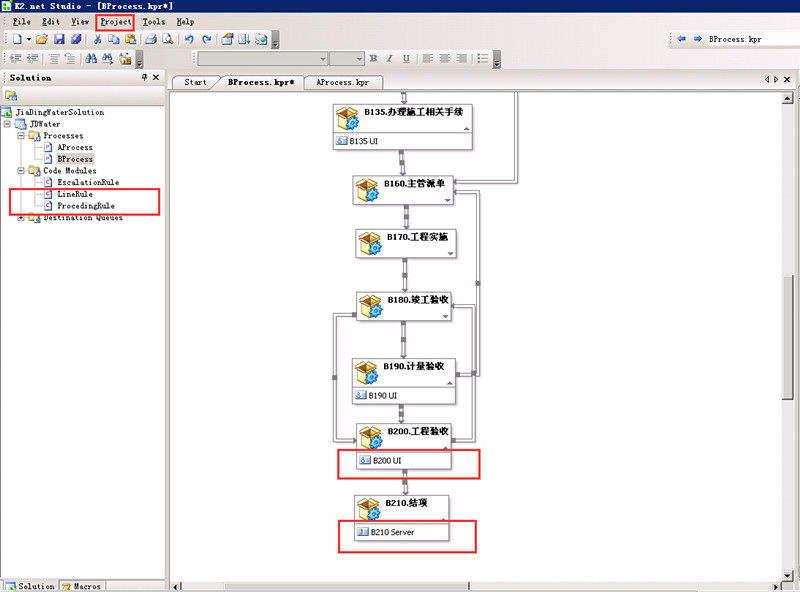Switch to the AProcess.kpr tab
The width and height of the screenshot is (800, 592).
point(342,82)
